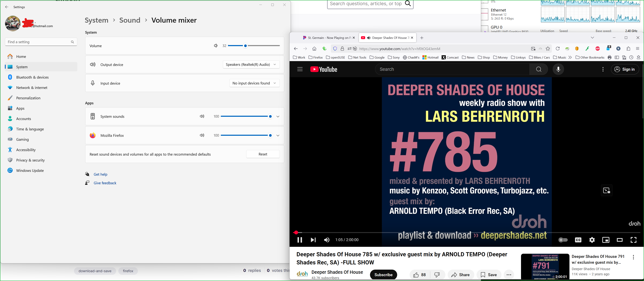Click the YouTube logo
This screenshot has height=281, width=644.
click(x=323, y=69)
